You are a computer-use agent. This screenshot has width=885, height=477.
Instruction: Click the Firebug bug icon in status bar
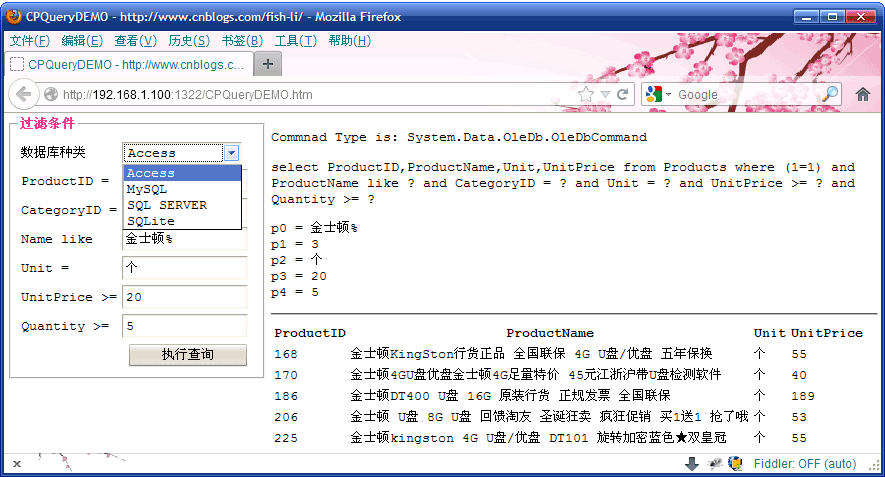[714, 464]
